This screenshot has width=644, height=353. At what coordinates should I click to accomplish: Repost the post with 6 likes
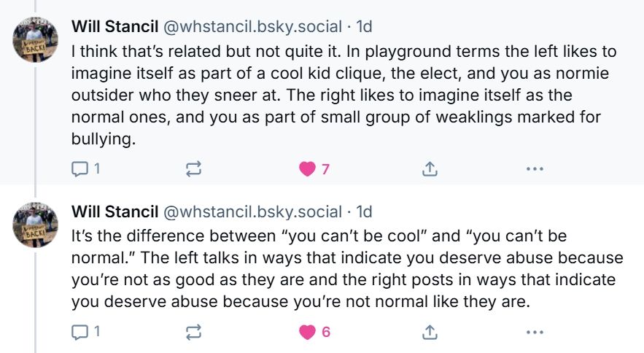click(x=193, y=332)
